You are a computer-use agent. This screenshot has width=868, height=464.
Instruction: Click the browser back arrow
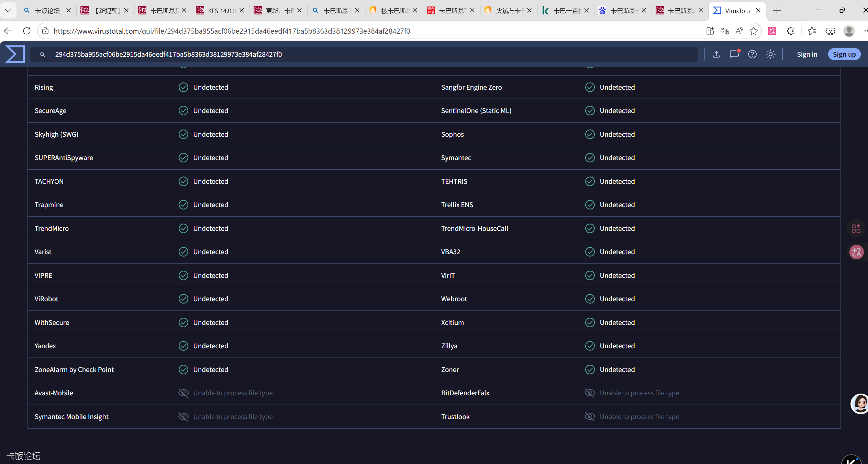coord(9,31)
